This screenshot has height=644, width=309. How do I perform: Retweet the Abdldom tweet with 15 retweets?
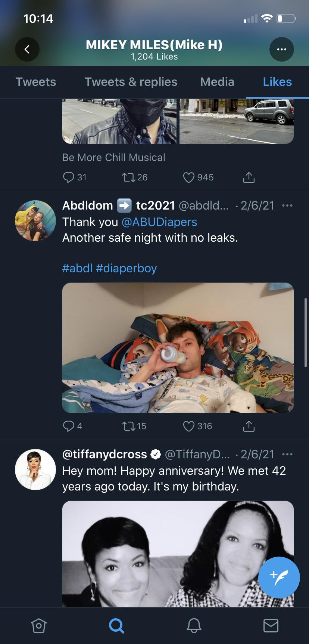click(x=129, y=426)
